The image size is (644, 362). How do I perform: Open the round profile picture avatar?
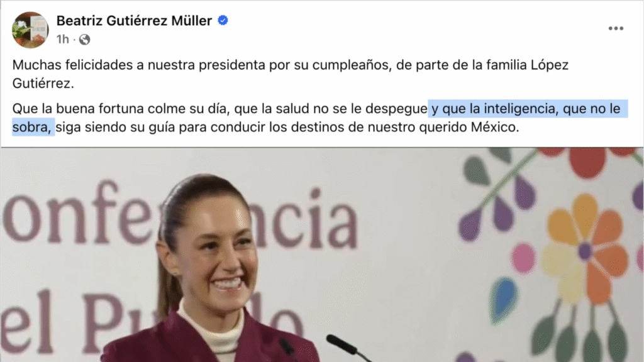30,30
